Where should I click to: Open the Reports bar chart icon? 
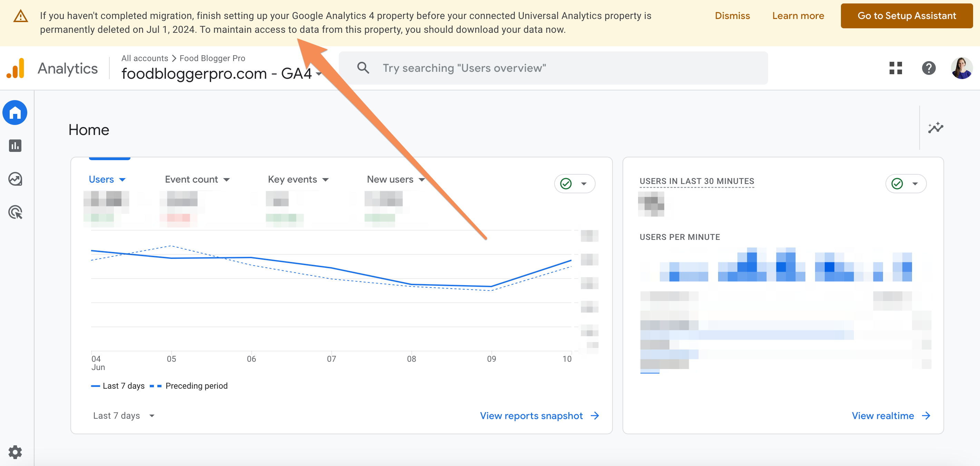(x=15, y=146)
